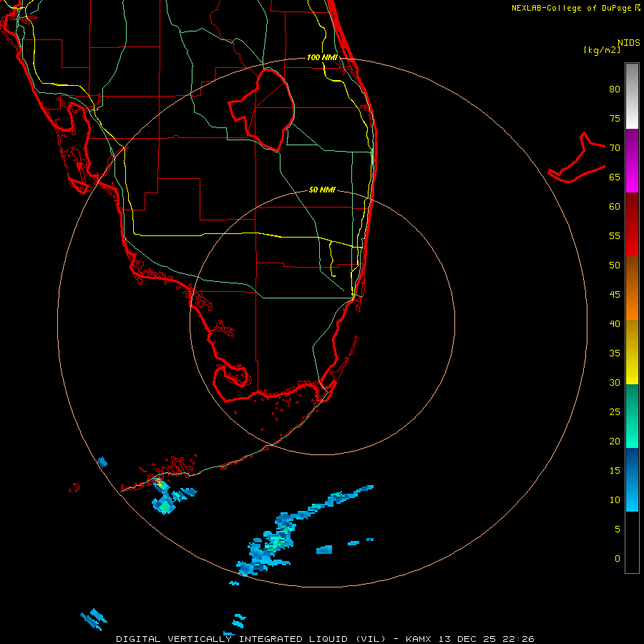
Task: Click the 75 value on the scale
Action: pyautogui.click(x=615, y=118)
